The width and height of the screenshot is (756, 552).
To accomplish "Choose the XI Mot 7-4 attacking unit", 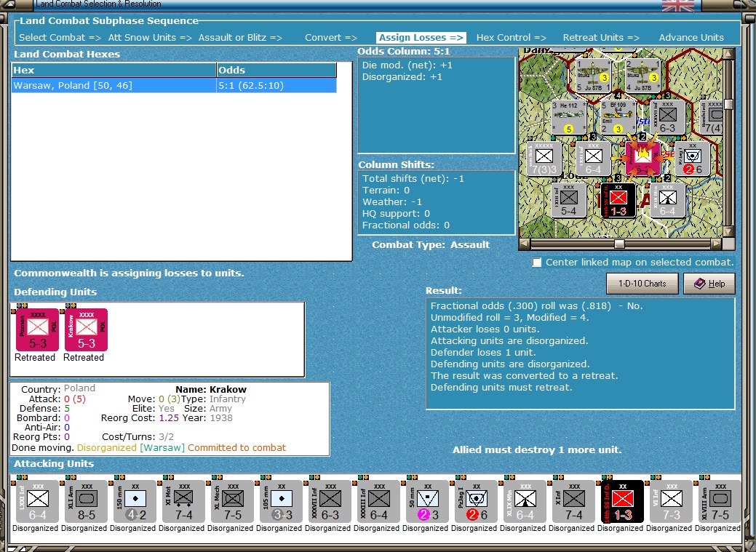I will [x=183, y=501].
